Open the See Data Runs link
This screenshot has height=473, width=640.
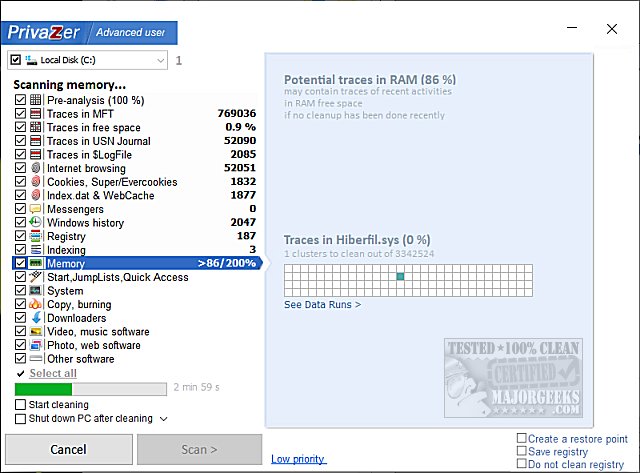pos(322,304)
